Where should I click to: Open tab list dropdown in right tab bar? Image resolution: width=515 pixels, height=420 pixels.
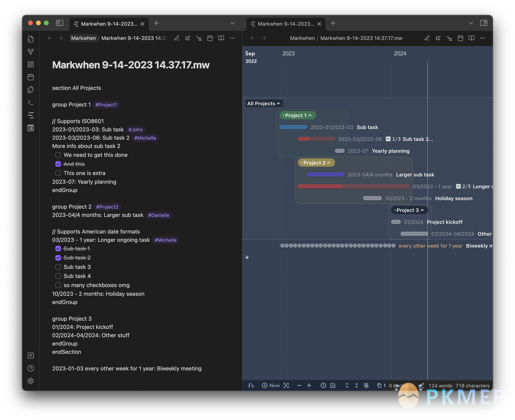(471, 23)
